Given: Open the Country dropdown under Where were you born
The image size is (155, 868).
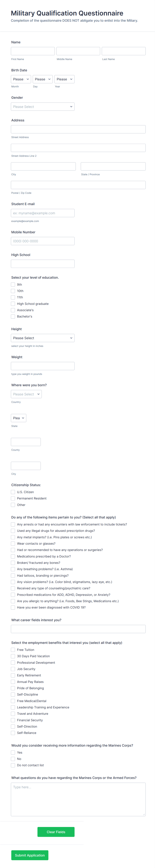Looking at the screenshot, I should tap(26, 394).
